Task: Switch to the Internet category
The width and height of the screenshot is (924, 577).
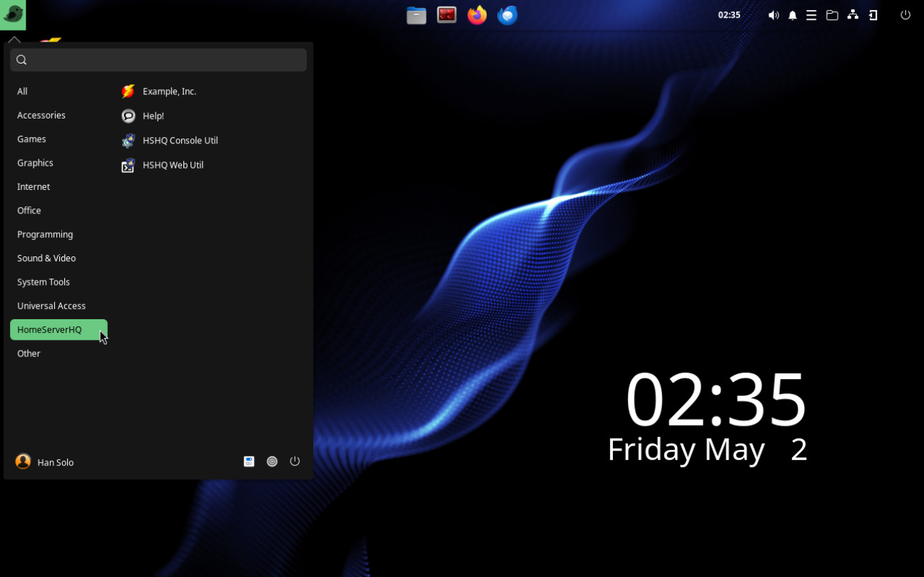Action: pyautogui.click(x=34, y=186)
